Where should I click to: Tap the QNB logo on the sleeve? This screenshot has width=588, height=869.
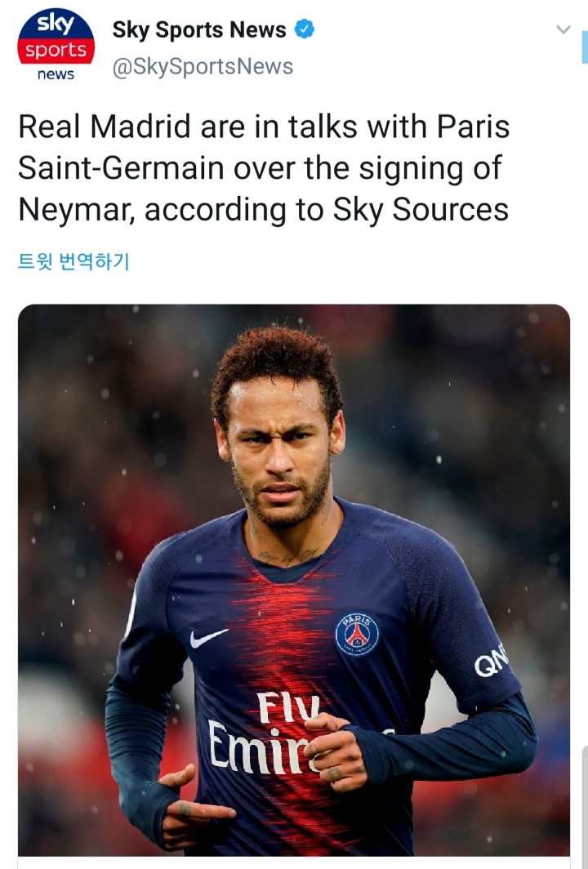click(x=491, y=660)
